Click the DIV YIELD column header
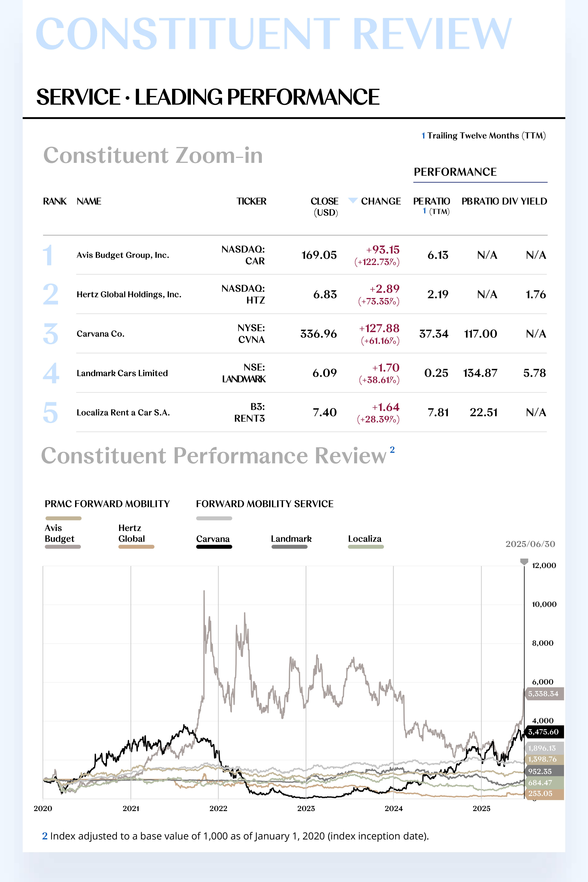588x882 pixels. coord(524,201)
